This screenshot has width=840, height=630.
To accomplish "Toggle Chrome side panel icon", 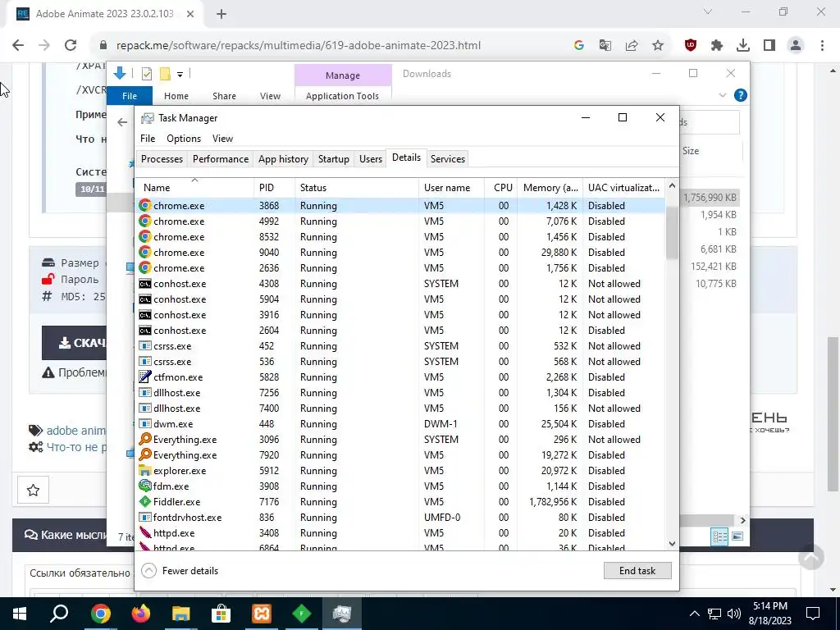I will pyautogui.click(x=769, y=46).
